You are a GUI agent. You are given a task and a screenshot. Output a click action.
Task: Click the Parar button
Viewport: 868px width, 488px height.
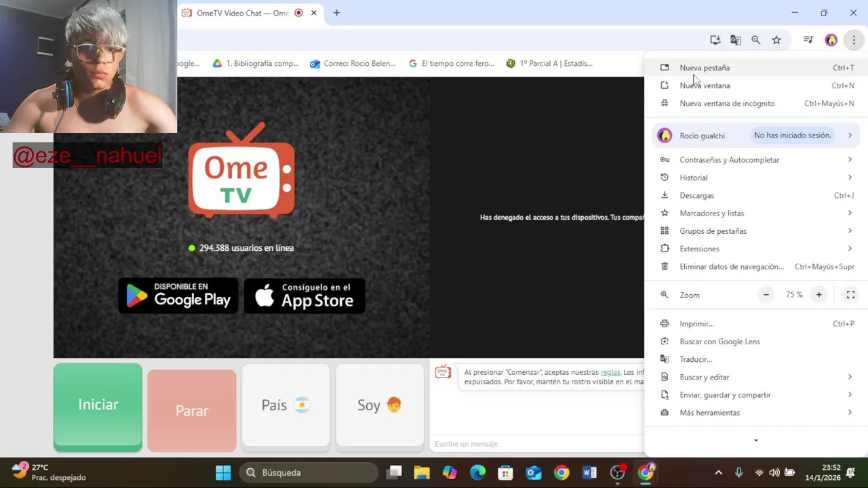coord(192,410)
